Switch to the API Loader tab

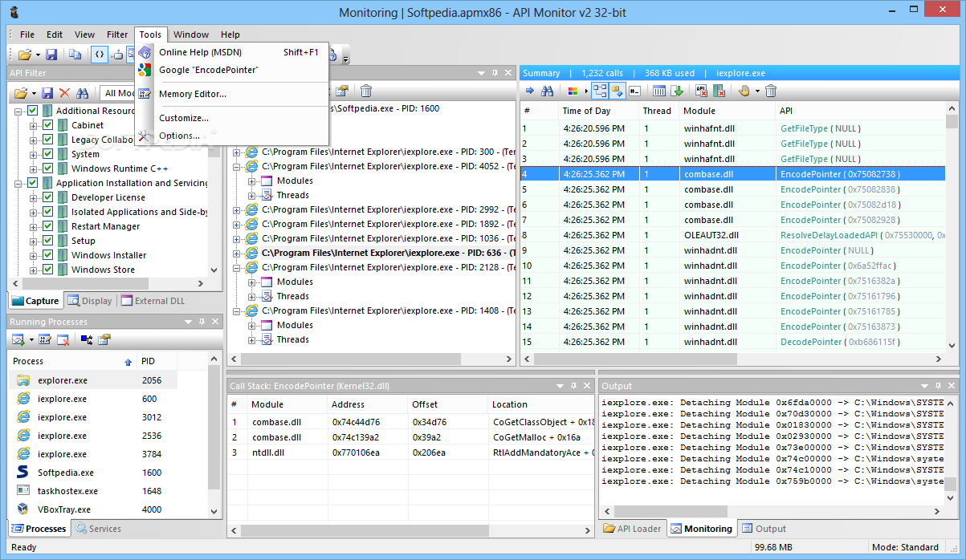633,529
